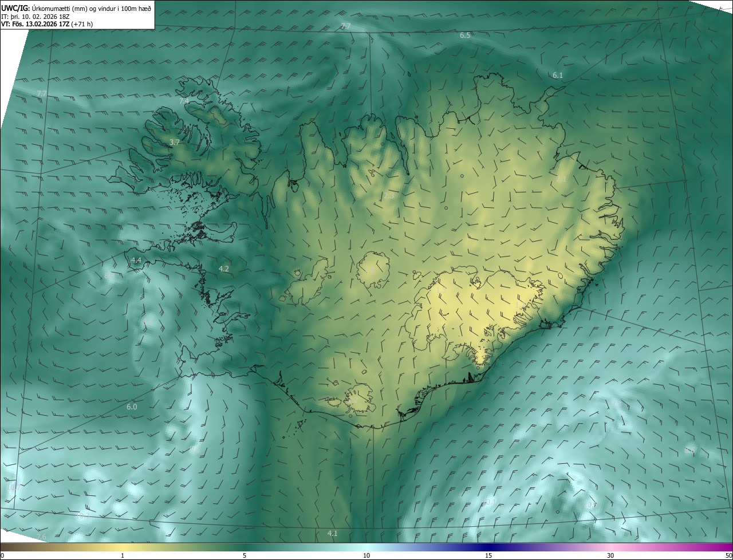This screenshot has width=733, height=560.
Task: Click the 2.3 value in north Iceland
Action: [389, 196]
